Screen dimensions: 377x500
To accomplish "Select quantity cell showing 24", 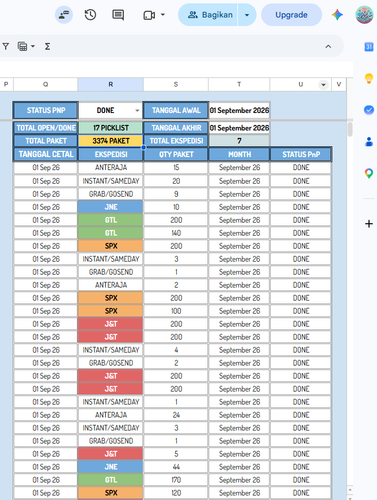I will [x=176, y=415].
